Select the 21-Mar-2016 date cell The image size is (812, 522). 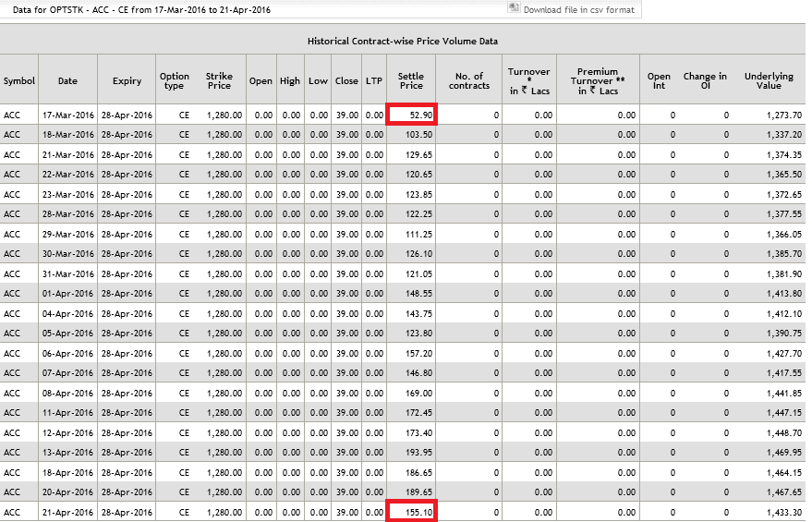click(67, 155)
